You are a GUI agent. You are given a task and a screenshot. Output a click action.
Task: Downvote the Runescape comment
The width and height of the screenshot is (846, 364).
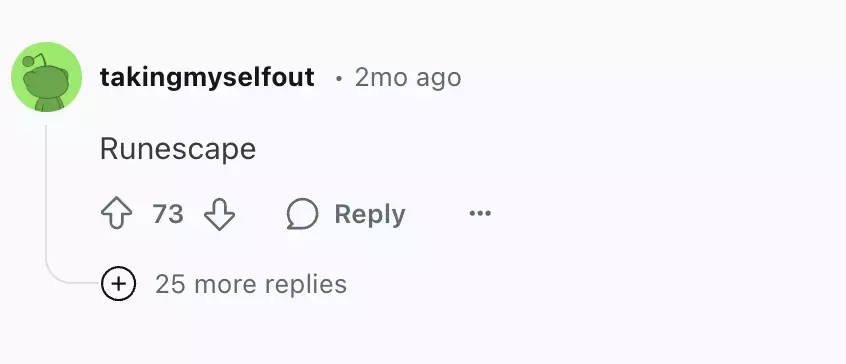219,214
